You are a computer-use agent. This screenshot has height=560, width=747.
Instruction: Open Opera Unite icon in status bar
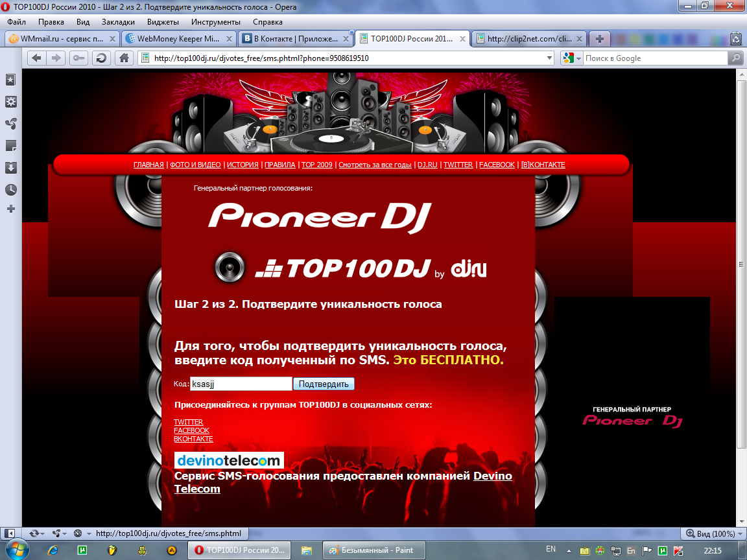pos(56,533)
